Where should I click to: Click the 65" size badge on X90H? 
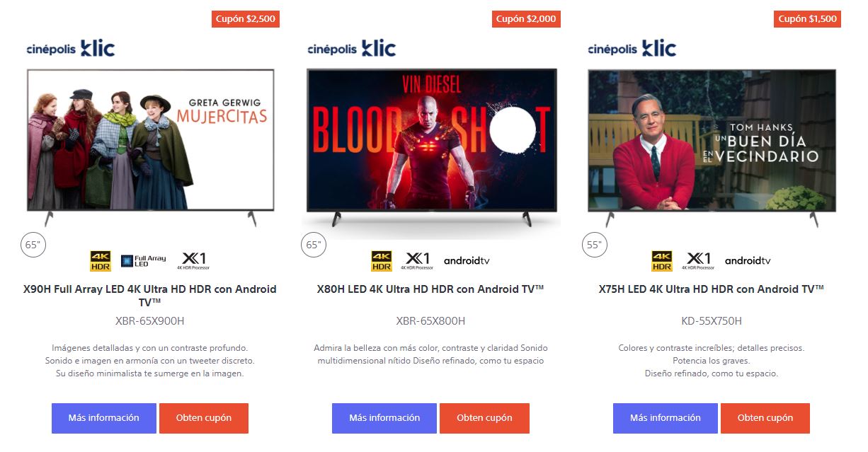pyautogui.click(x=33, y=245)
